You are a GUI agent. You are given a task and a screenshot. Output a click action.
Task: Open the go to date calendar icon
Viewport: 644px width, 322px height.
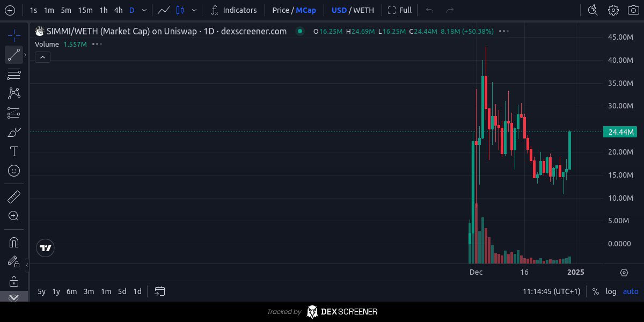coord(159,291)
